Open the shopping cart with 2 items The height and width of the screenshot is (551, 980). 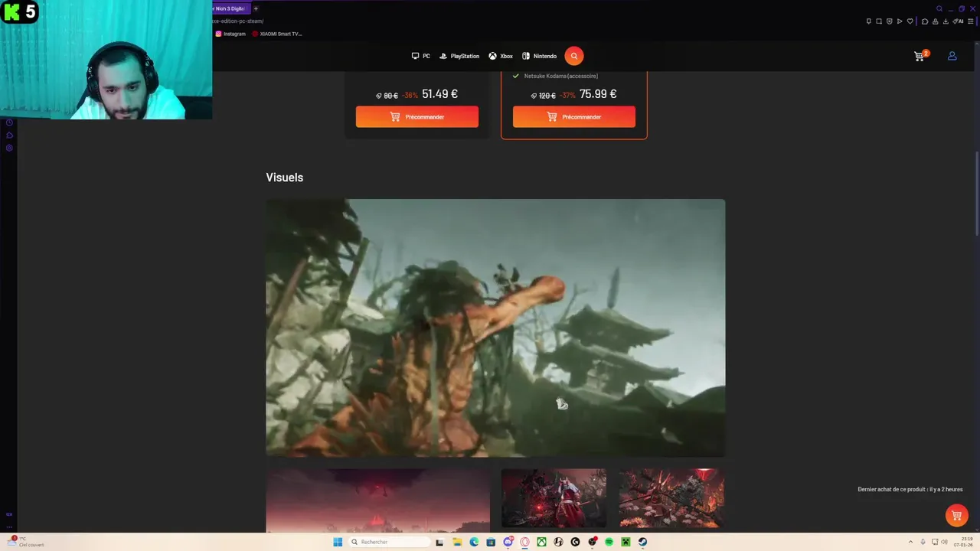click(920, 55)
